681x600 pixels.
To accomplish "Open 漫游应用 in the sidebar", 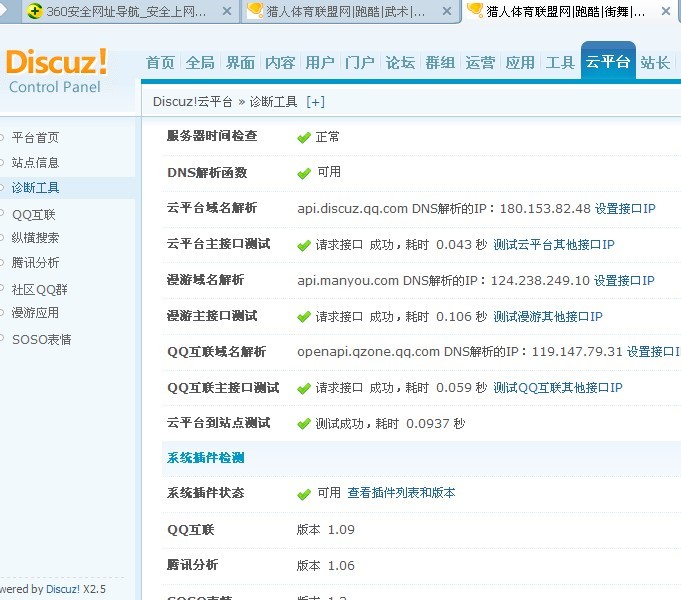I will pos(35,312).
